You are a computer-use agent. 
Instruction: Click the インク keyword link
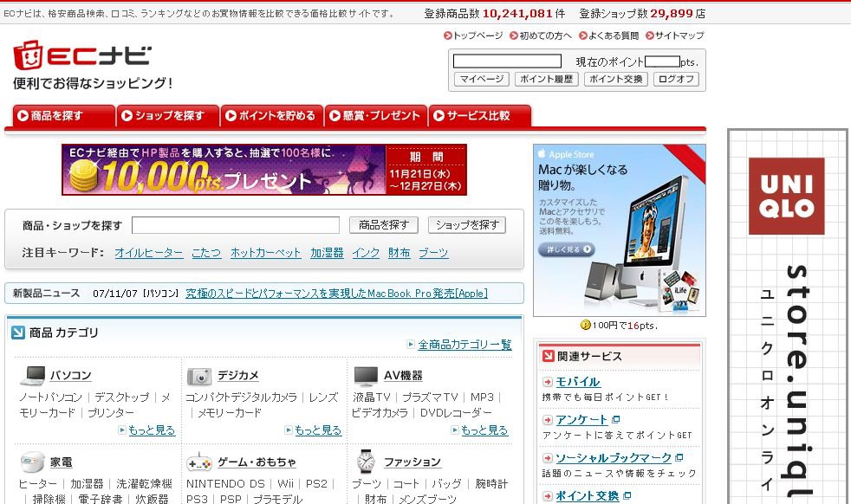(x=366, y=253)
